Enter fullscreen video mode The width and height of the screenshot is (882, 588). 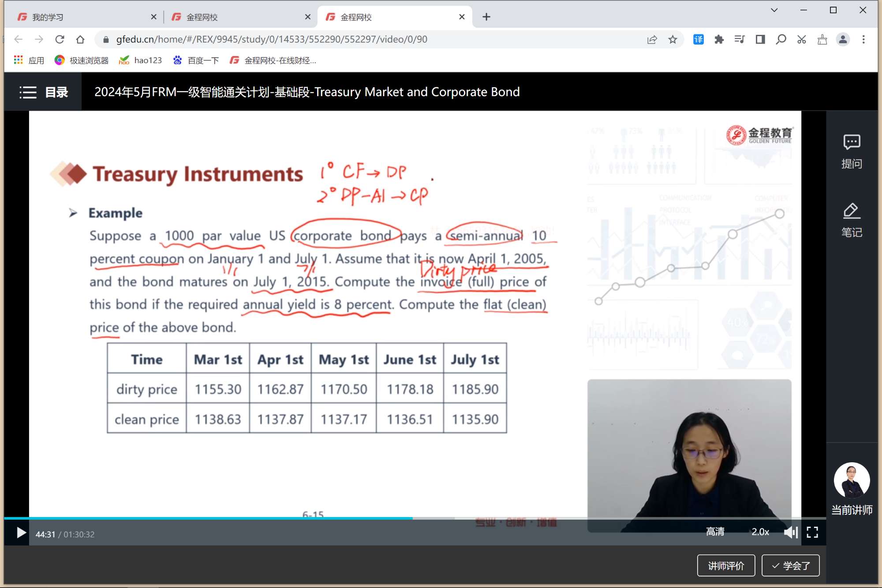pos(812,532)
